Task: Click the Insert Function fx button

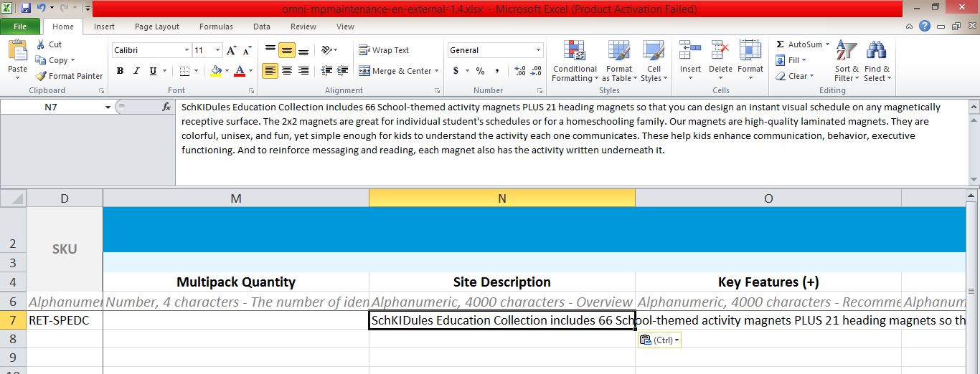Action: tap(166, 107)
